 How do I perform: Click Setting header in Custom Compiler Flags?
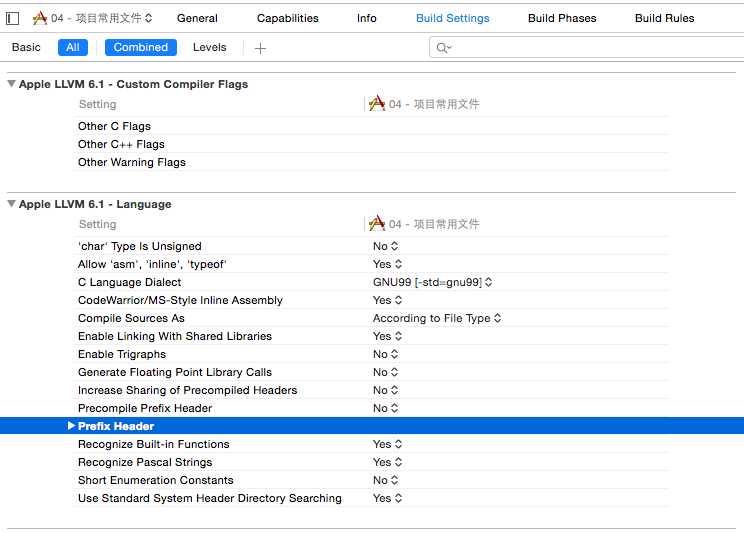point(97,104)
